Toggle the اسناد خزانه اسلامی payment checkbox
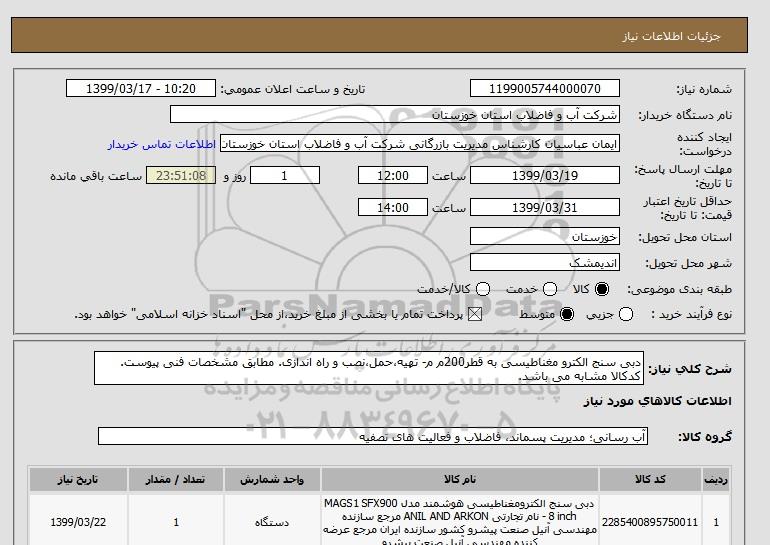Screen dimensions: 770x545 click(x=475, y=314)
